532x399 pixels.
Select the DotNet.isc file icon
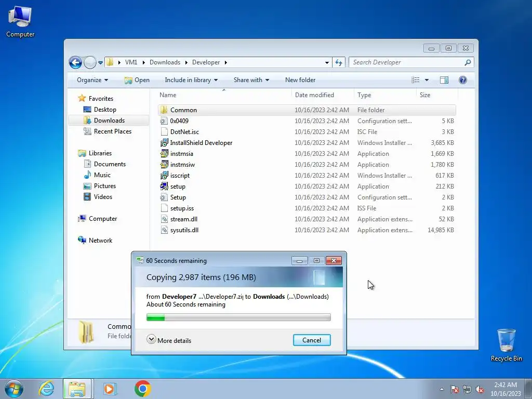click(x=164, y=131)
